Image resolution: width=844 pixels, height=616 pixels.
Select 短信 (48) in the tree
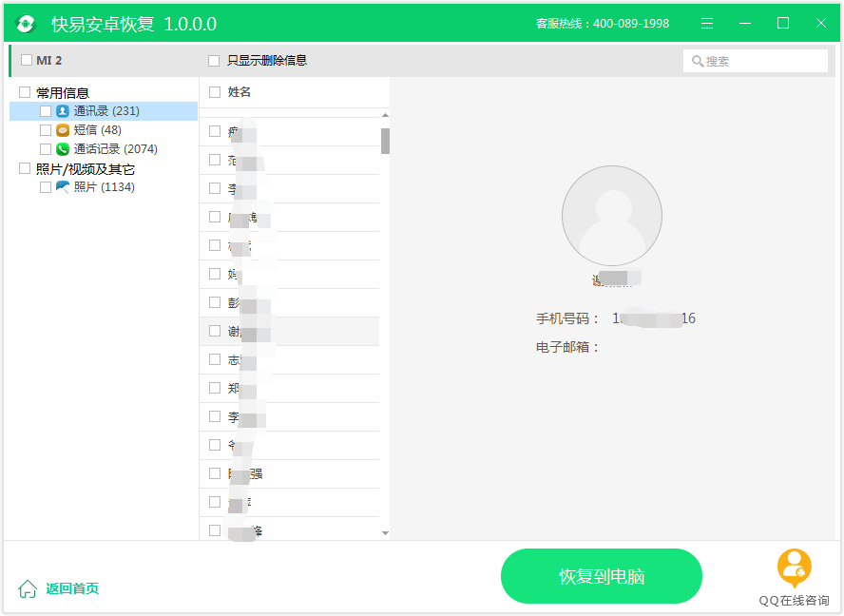(x=98, y=130)
